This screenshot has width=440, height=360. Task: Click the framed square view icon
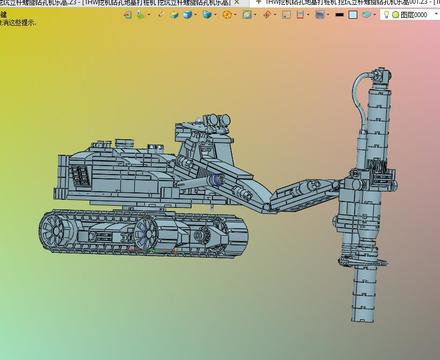pos(247,15)
